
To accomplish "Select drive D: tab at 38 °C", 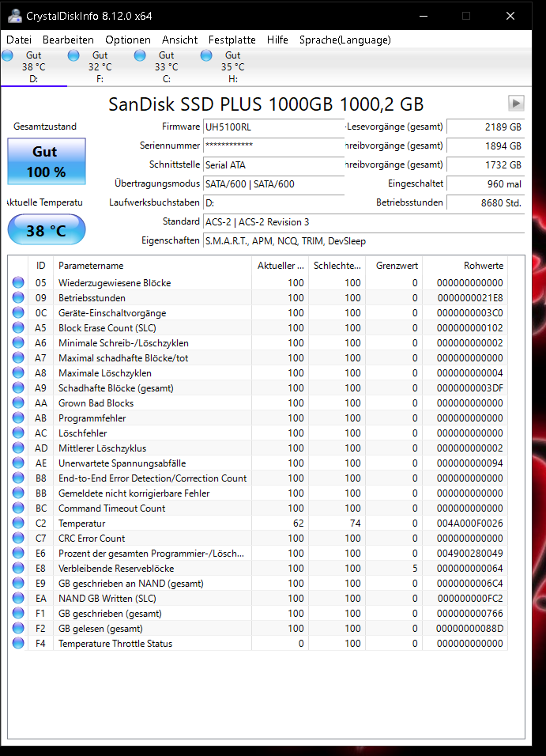I will pos(34,67).
